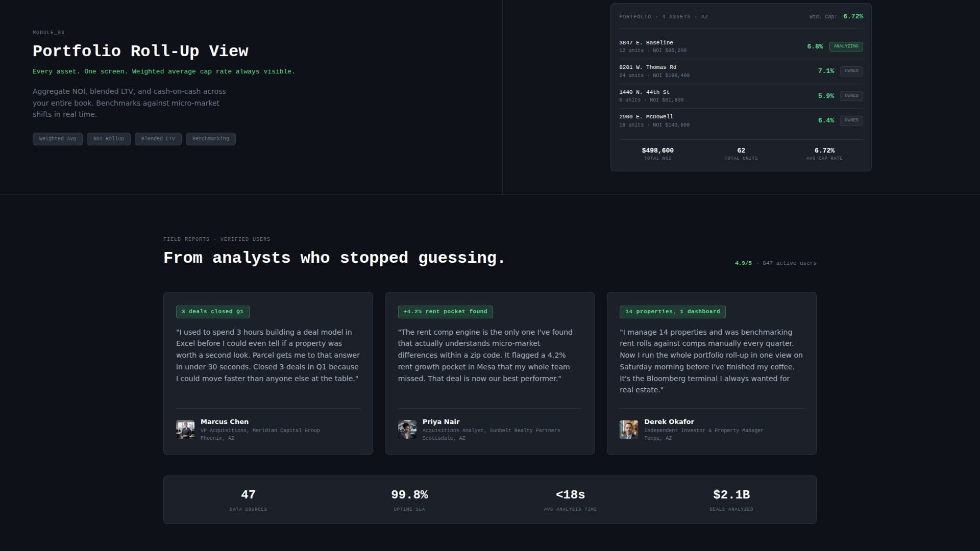The width and height of the screenshot is (980, 551).
Task: Click the 4.9/5 rating text
Action: click(743, 263)
